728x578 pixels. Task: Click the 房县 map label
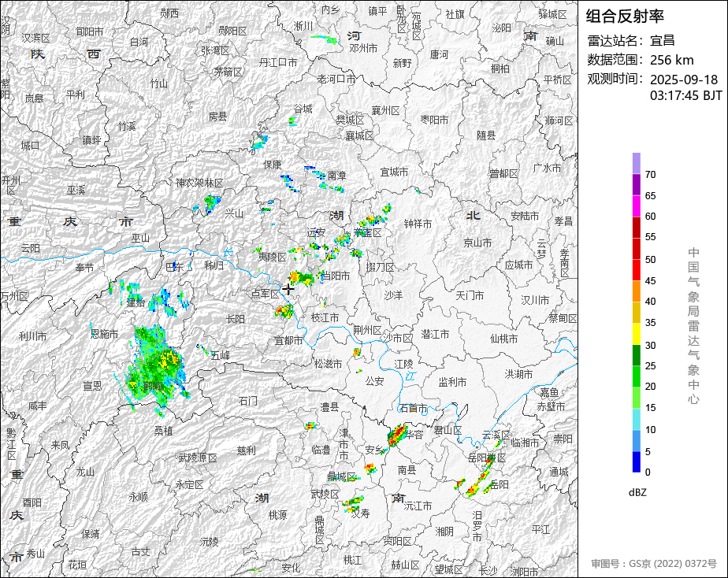coord(217,117)
